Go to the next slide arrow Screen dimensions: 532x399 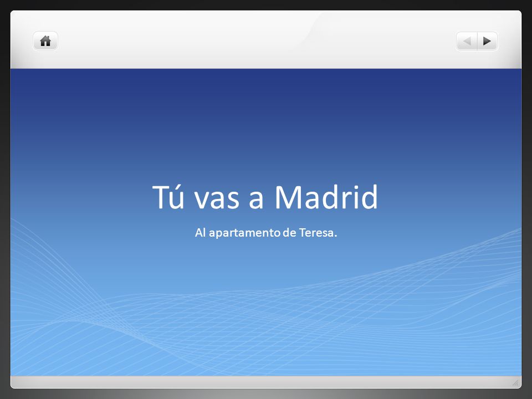pos(487,41)
